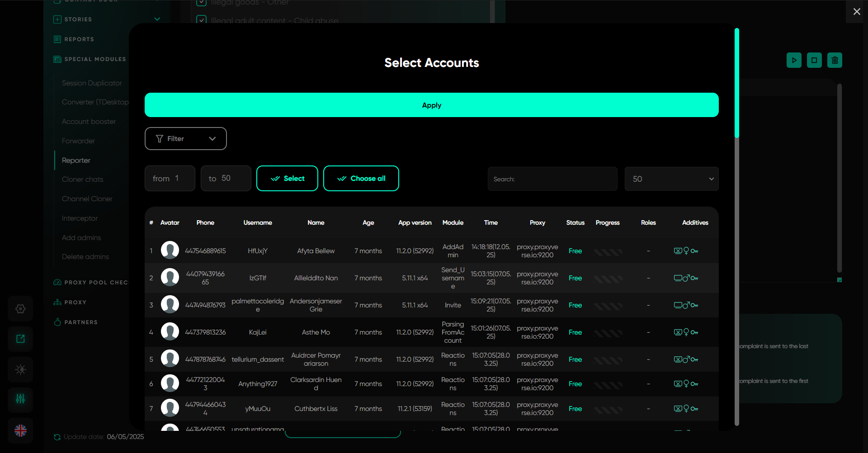Open Account booster module
The height and width of the screenshot is (453, 868).
click(89, 122)
